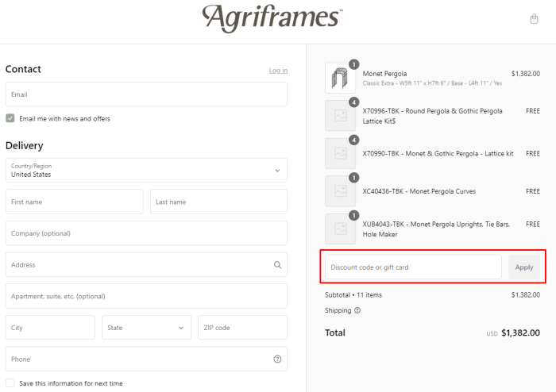
Task: Click the XC40436-TBK Monet Pergola Curves text
Action: [x=419, y=191]
